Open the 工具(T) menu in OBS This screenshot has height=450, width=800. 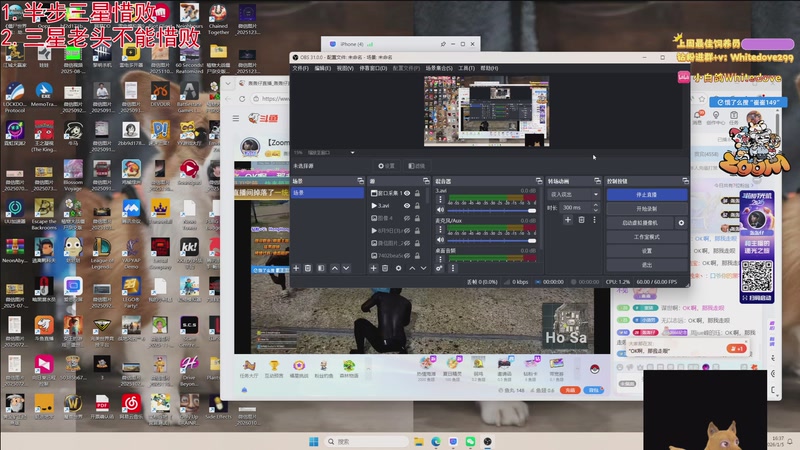coord(466,68)
